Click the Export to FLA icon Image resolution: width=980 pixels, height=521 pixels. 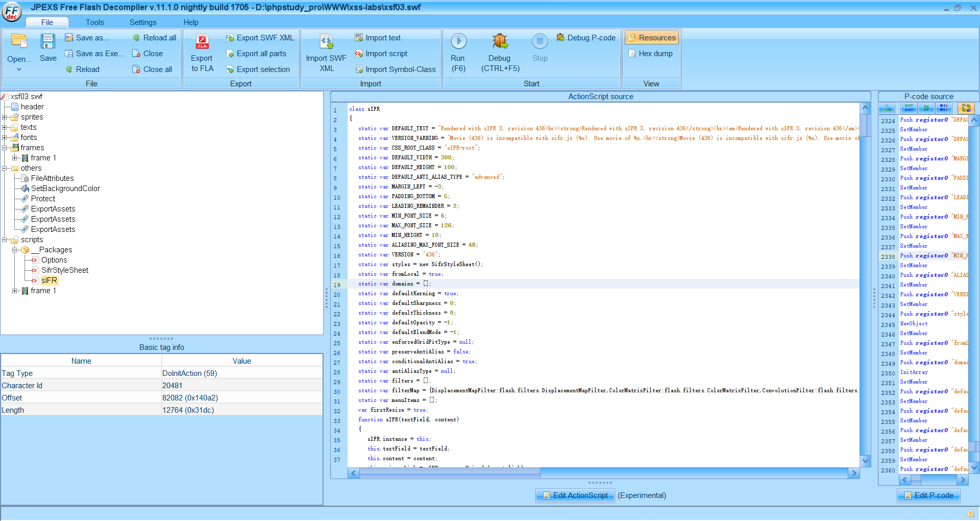(203, 41)
